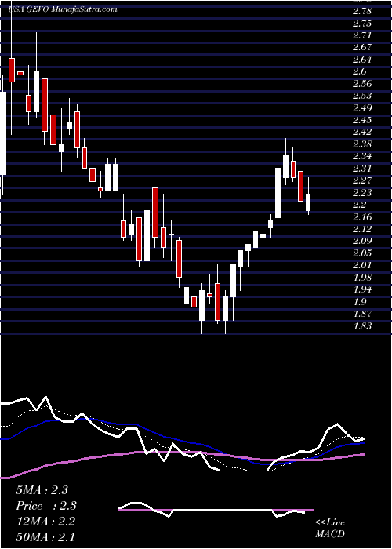The image size is (392, 549).
Task: Click the USA GEVO MunafaSutra.com chart title
Action: coord(63,9)
